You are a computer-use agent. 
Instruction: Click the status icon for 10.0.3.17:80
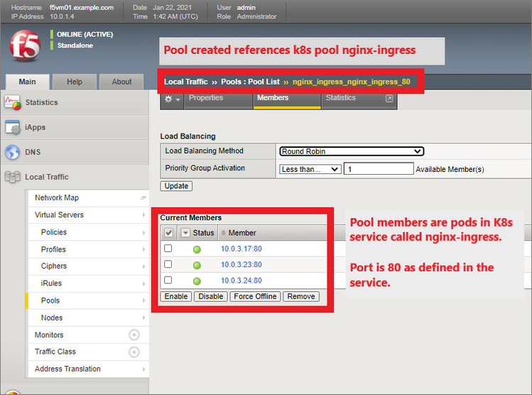pos(197,250)
